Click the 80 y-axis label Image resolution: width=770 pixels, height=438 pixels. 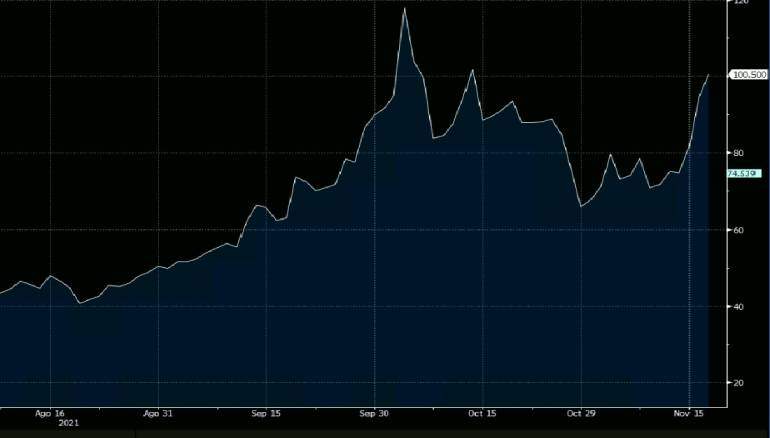pos(738,153)
